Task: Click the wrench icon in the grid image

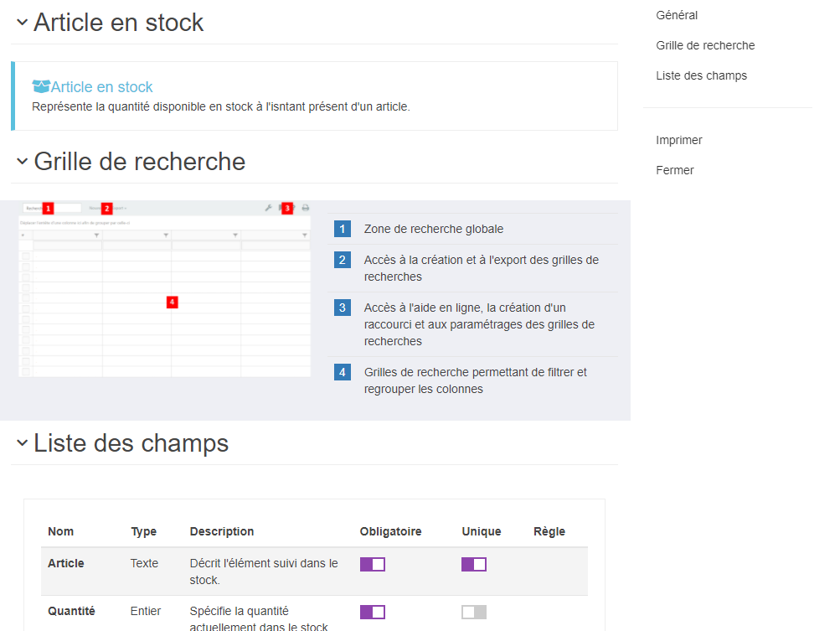Action: coord(268,208)
